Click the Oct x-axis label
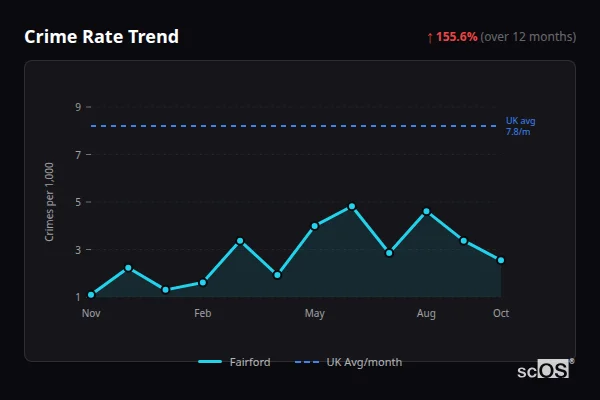 click(501, 313)
